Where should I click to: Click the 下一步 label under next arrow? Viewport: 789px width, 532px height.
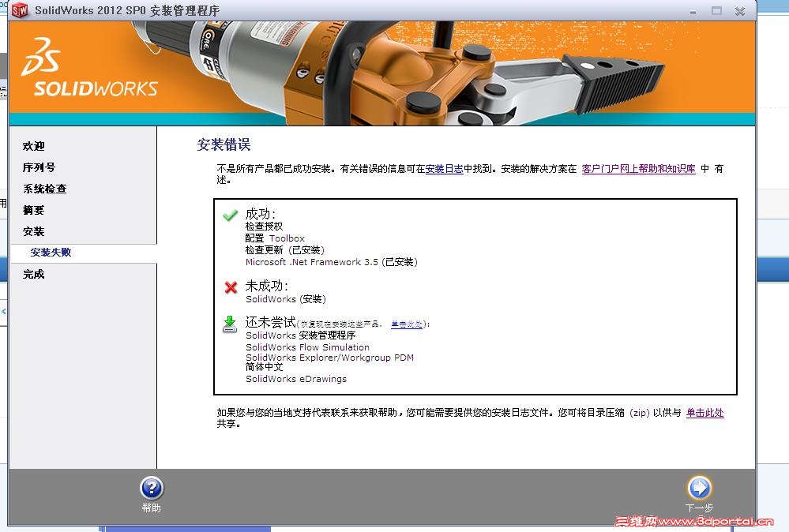point(699,508)
